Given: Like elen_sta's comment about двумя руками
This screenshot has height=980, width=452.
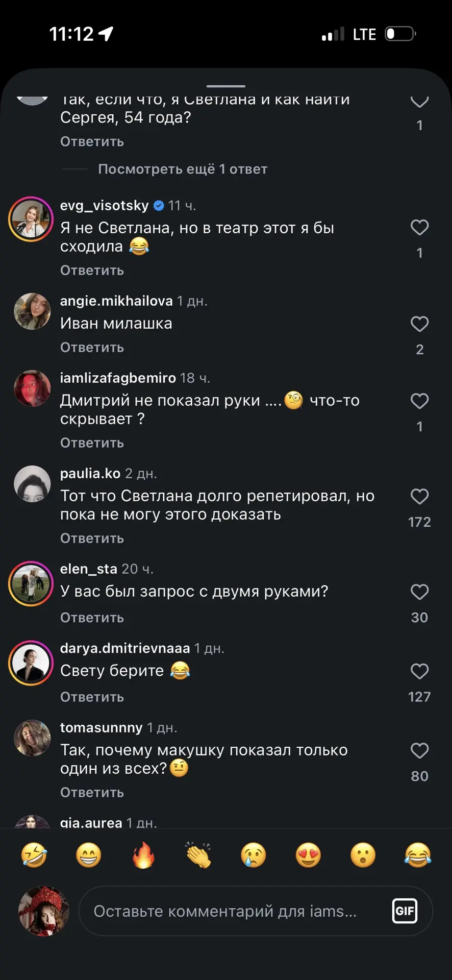Looking at the screenshot, I should tap(419, 592).
